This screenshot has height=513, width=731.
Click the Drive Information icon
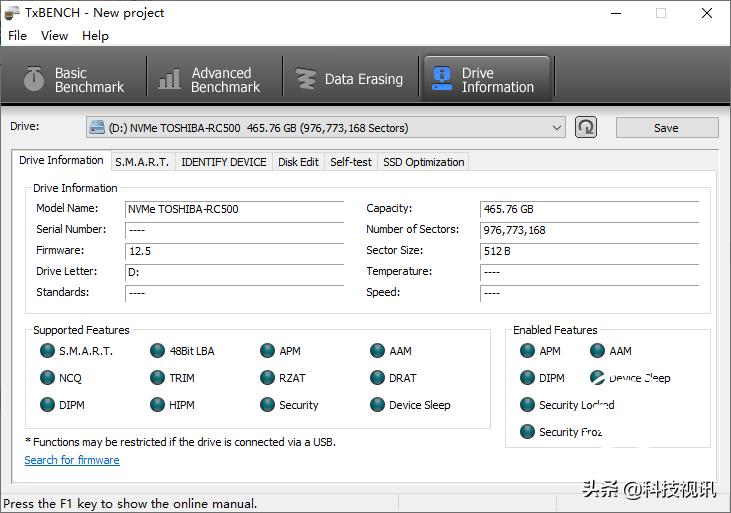[440, 80]
